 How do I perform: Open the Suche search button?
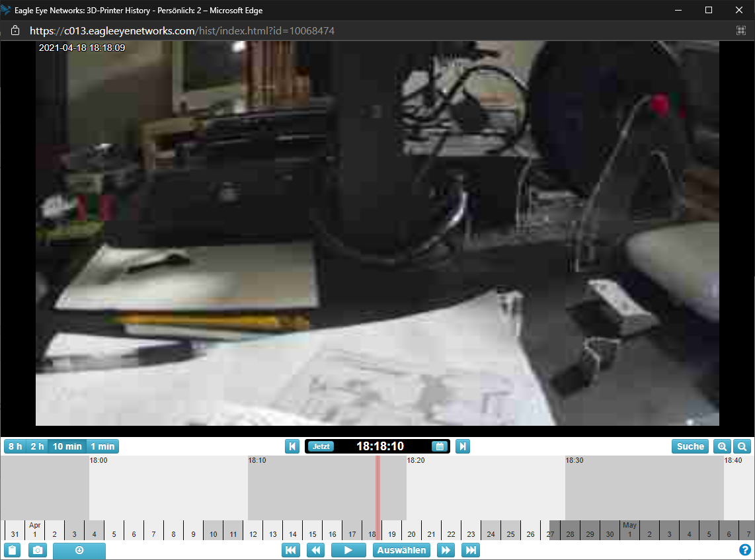point(690,446)
